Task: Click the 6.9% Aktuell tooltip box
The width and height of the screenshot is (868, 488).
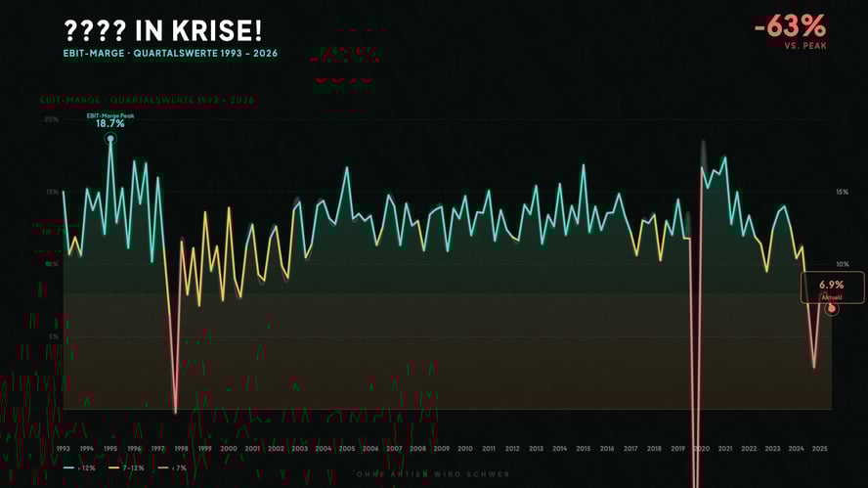Action: [x=832, y=288]
